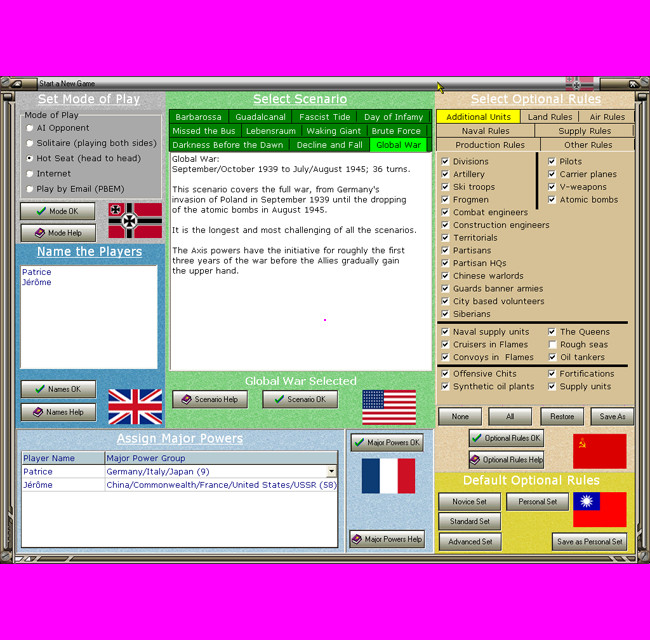This screenshot has width=650, height=640.
Task: Open Mode Help
Action: point(58,233)
